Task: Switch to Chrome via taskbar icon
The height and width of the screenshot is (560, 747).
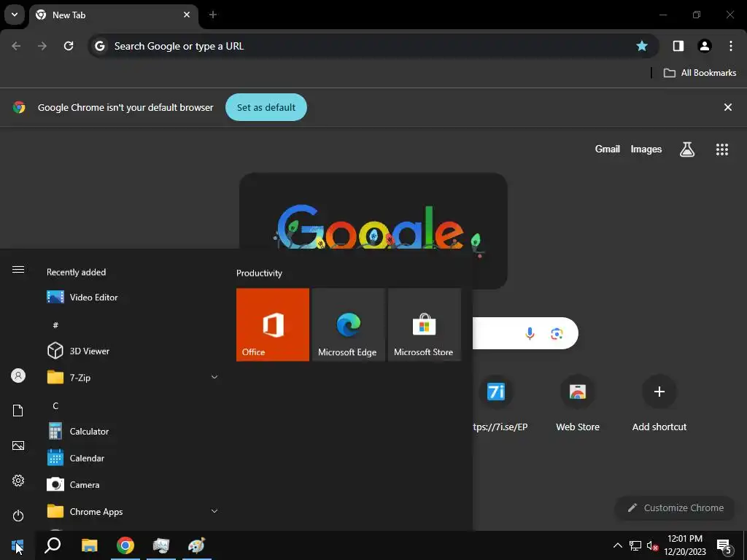Action: [125, 545]
